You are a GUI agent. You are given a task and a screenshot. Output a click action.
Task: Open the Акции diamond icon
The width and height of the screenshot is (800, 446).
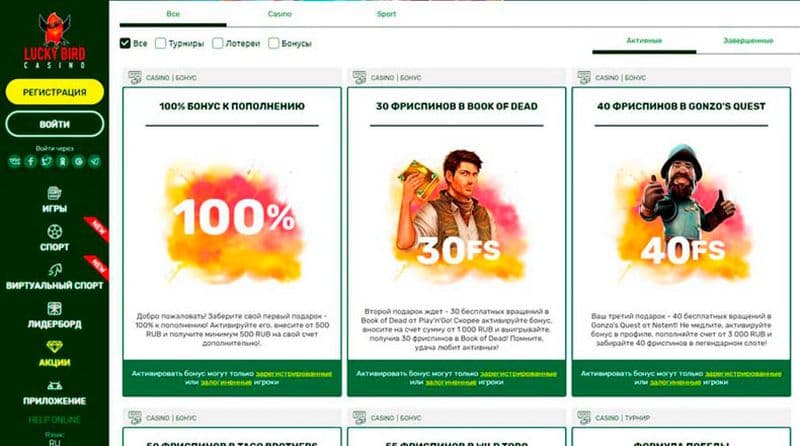[55, 347]
